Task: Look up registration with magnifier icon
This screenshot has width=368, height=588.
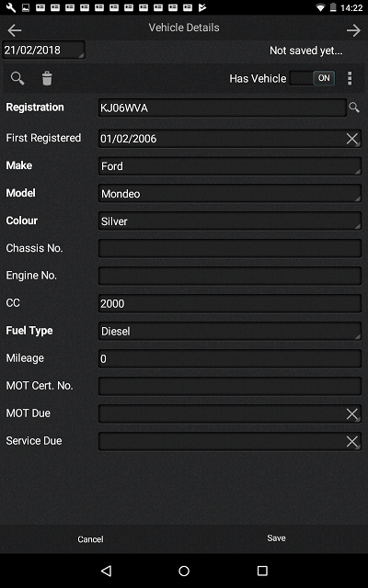Action: [354, 107]
